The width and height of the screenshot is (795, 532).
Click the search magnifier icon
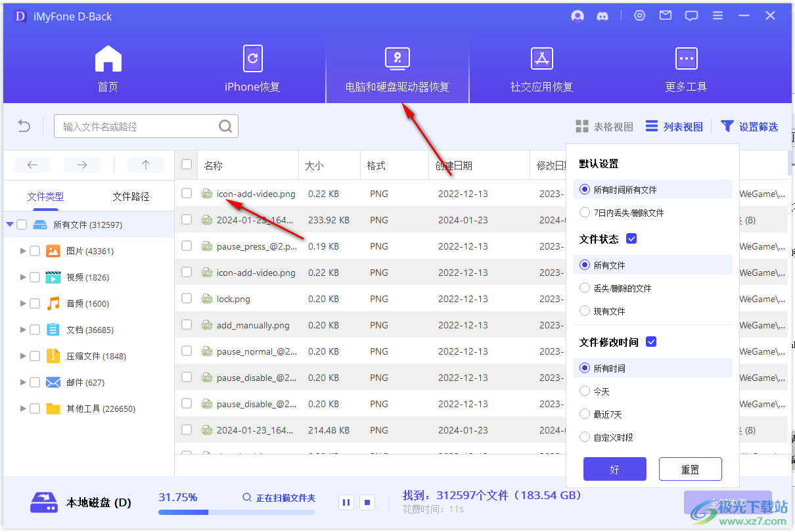coord(225,126)
